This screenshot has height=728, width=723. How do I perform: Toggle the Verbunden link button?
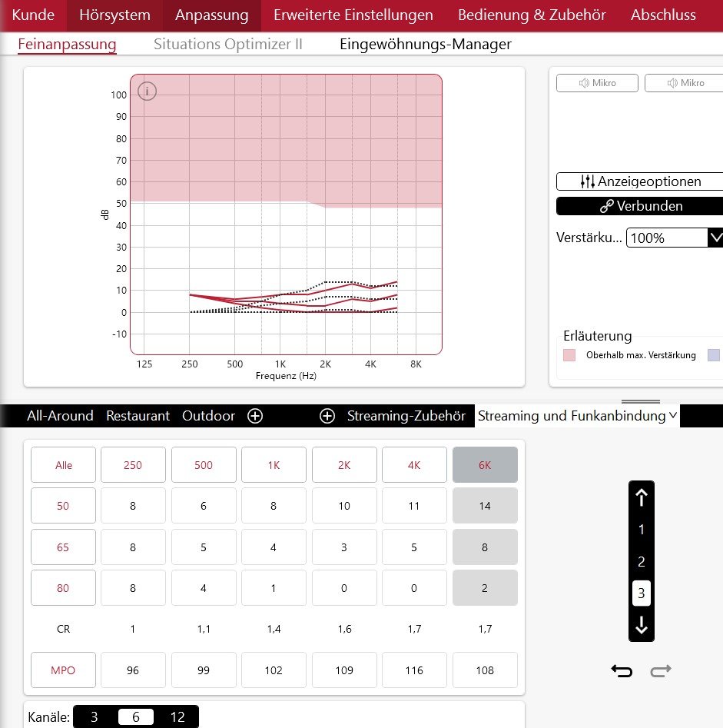[x=639, y=206]
